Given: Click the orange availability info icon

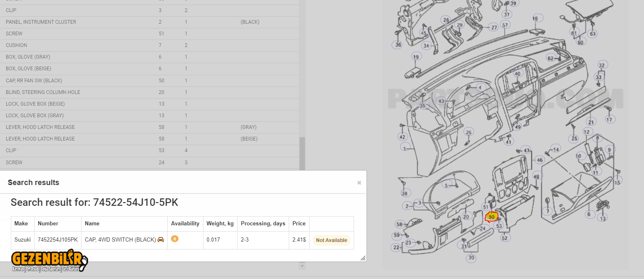Looking at the screenshot, I should pos(175,239).
